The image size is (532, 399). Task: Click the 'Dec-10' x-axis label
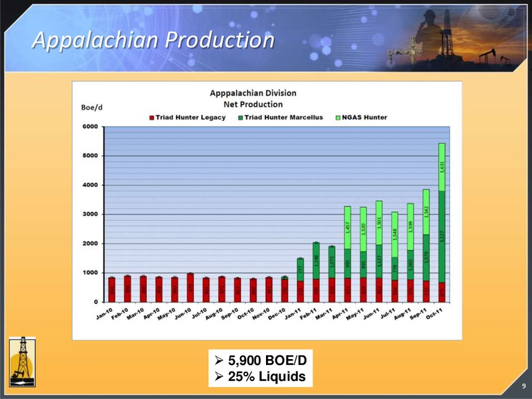[277, 313]
